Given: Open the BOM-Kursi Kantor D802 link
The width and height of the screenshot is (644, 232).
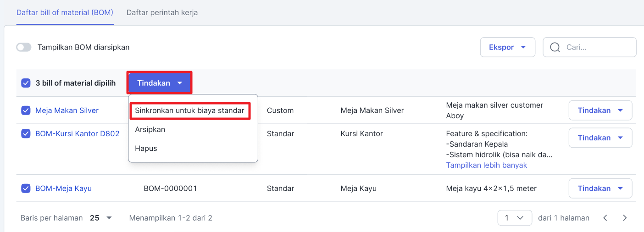Looking at the screenshot, I should pyautogui.click(x=78, y=134).
